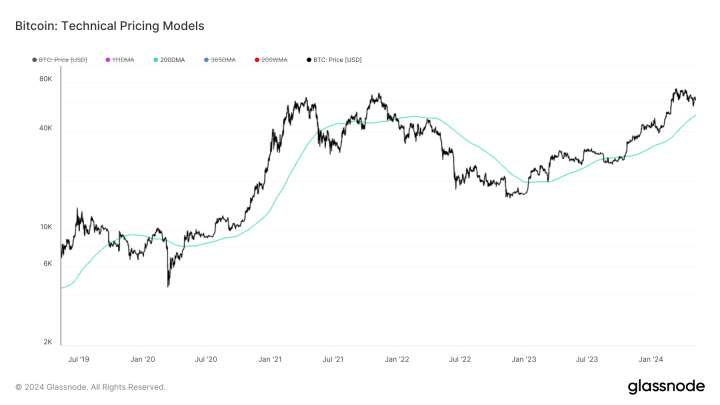Image resolution: width=720 pixels, height=405 pixels.
Task: Click the gray struck-through BTC Price dot
Action: pos(34,60)
